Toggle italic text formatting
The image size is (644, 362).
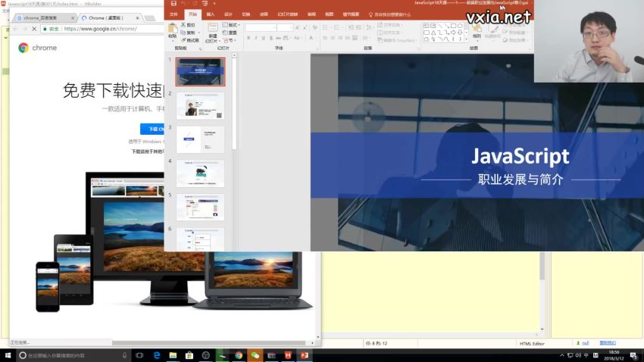pos(256,38)
